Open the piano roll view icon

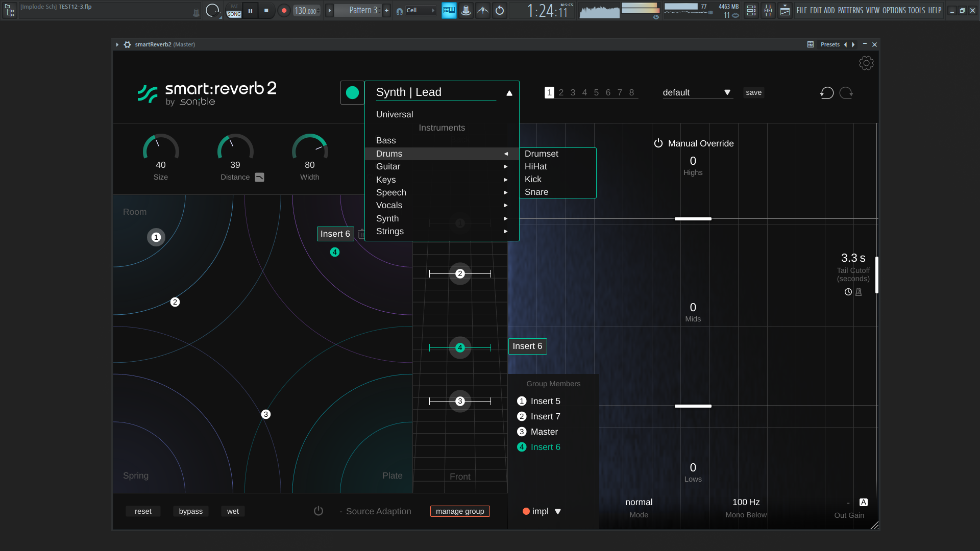449,10
